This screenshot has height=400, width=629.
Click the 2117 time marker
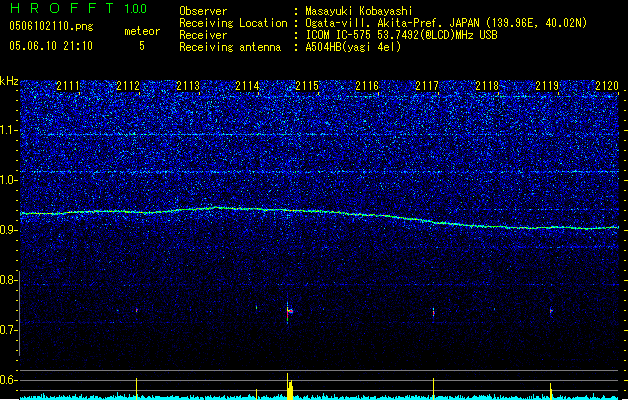(427, 86)
